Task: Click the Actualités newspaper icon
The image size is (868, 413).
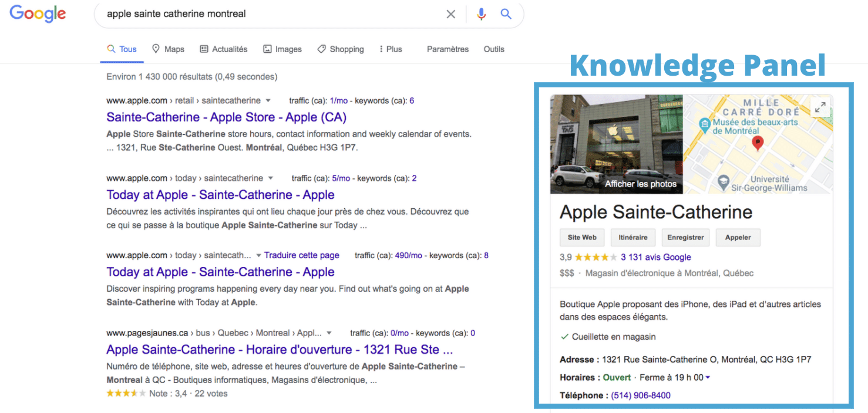Action: click(x=204, y=49)
